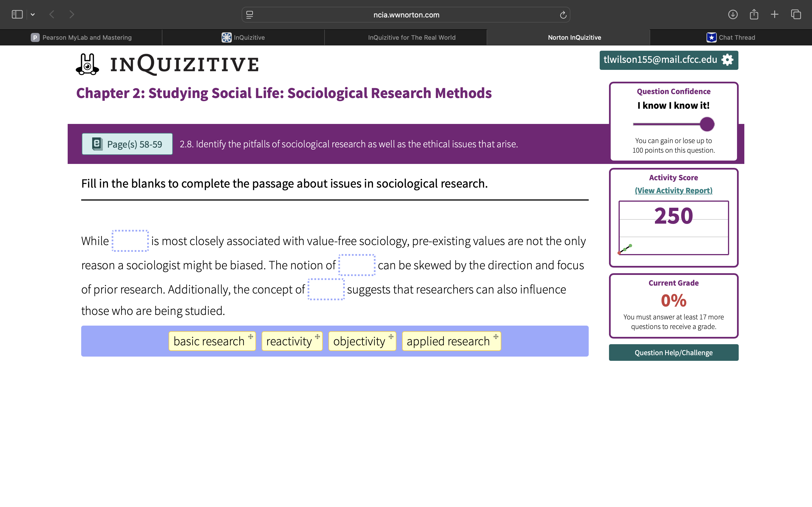Click the website settings icon in address bar
Viewport: 812px width, 507px height.
(250, 15)
